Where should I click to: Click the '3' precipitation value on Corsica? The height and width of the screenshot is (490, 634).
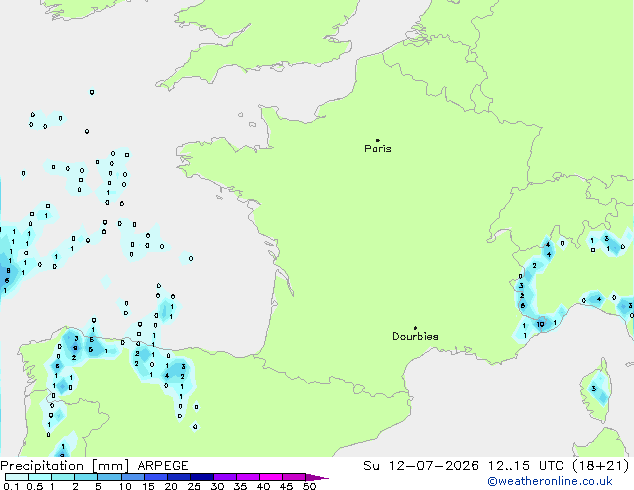click(x=594, y=389)
